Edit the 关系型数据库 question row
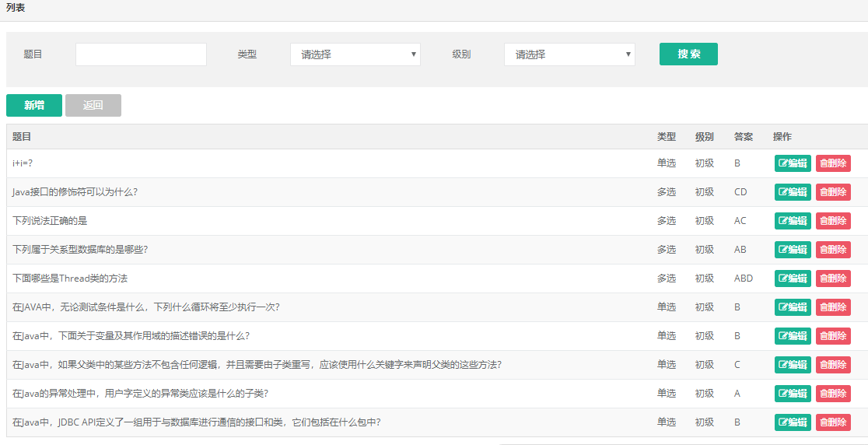Screen dimensions: 868x445 793,250
